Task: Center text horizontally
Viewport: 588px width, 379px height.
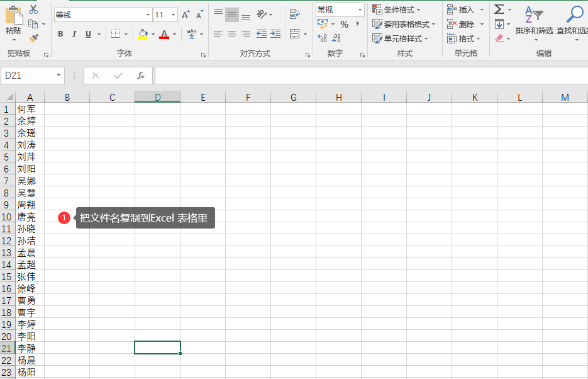Action: pyautogui.click(x=232, y=34)
